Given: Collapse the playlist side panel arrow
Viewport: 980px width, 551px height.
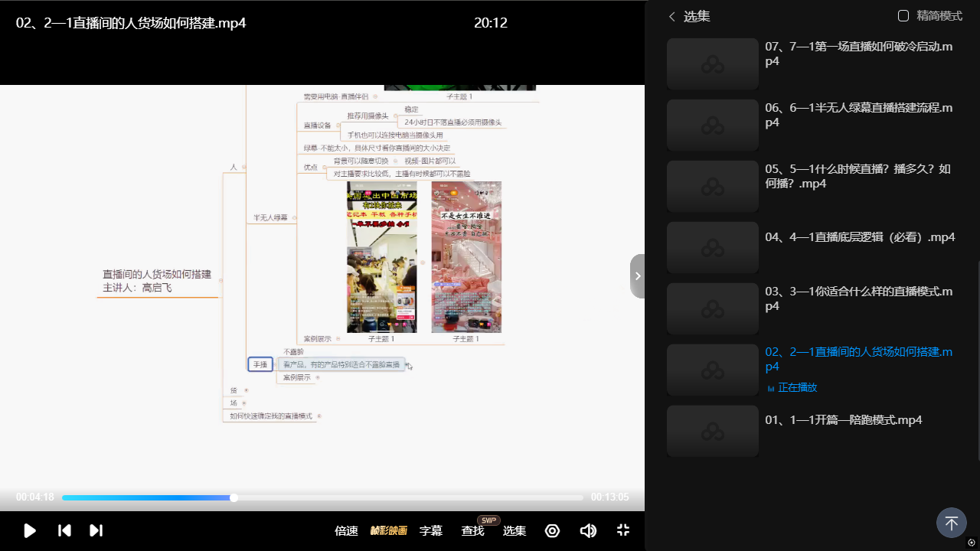Looking at the screenshot, I should tap(637, 275).
